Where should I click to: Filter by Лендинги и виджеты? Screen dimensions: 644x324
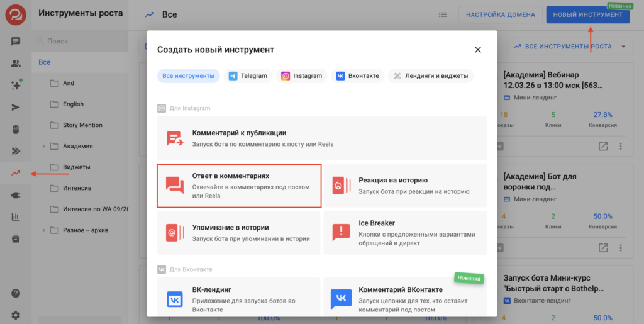(431, 76)
